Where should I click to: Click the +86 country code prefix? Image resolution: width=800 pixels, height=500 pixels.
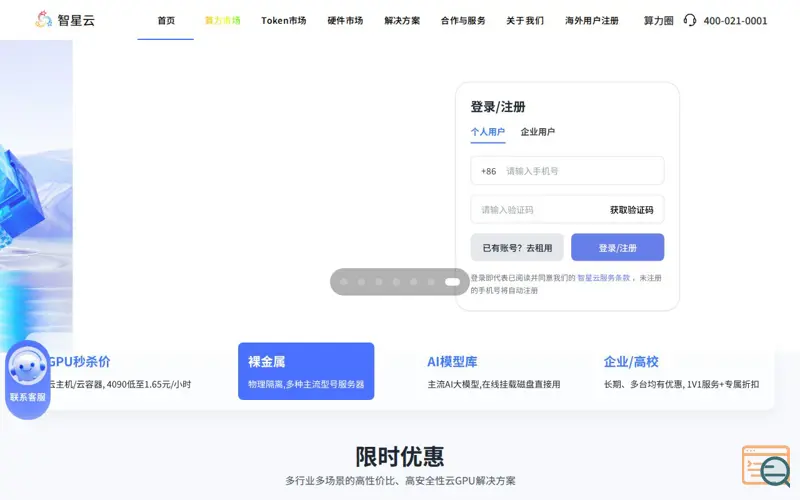[488, 171]
